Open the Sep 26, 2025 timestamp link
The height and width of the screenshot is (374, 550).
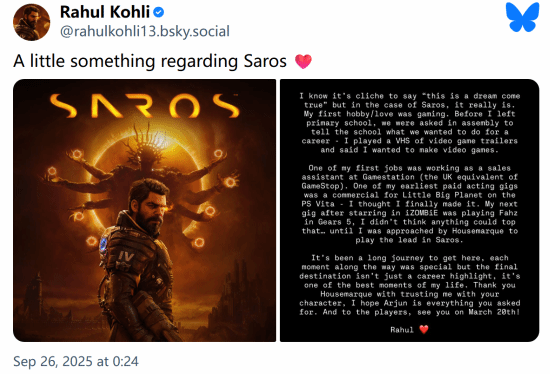click(x=76, y=361)
